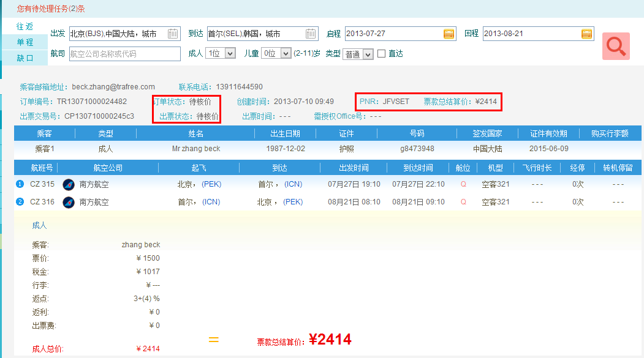
Task: Open the return date calendar icon
Action: (587, 34)
